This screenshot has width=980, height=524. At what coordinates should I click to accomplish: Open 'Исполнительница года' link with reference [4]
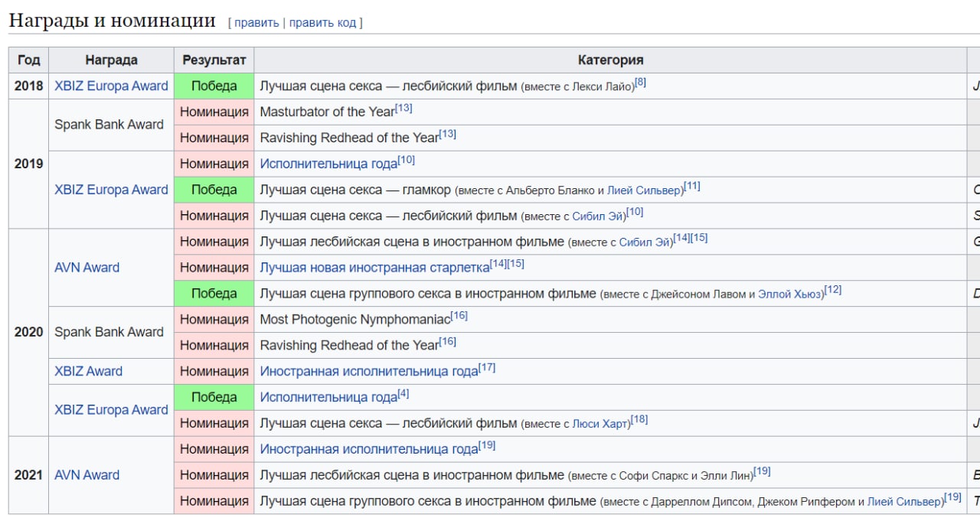tap(328, 397)
